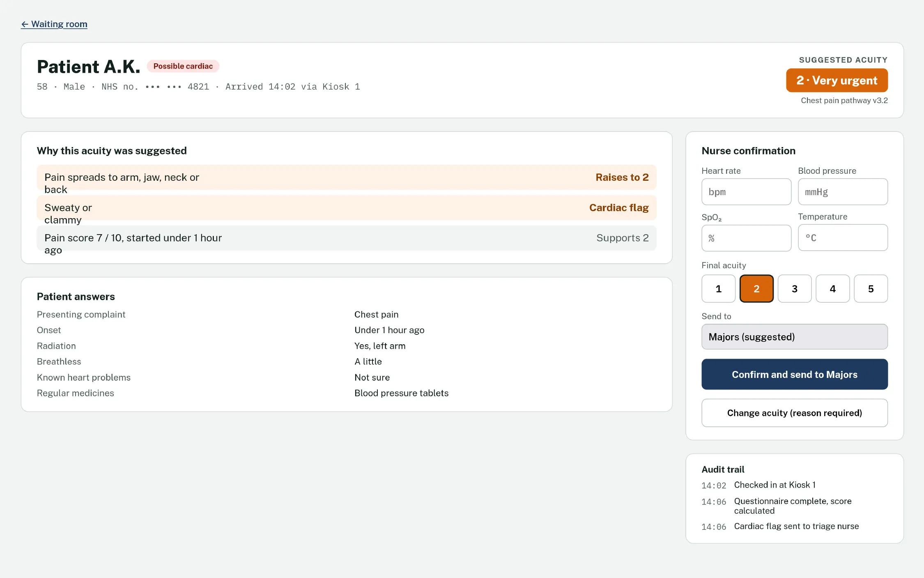Screen dimensions: 924x578
Task: Click the 'Pain score 7 / 10' row
Action: (347, 238)
